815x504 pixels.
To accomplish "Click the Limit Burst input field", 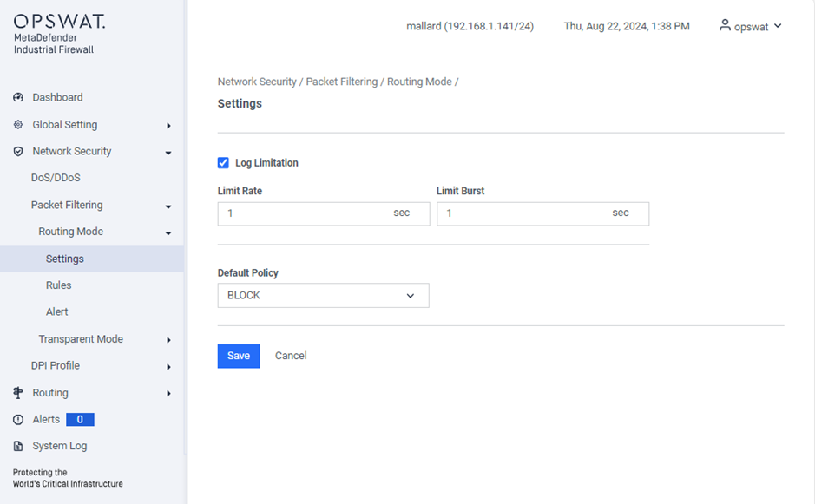I will 542,214.
